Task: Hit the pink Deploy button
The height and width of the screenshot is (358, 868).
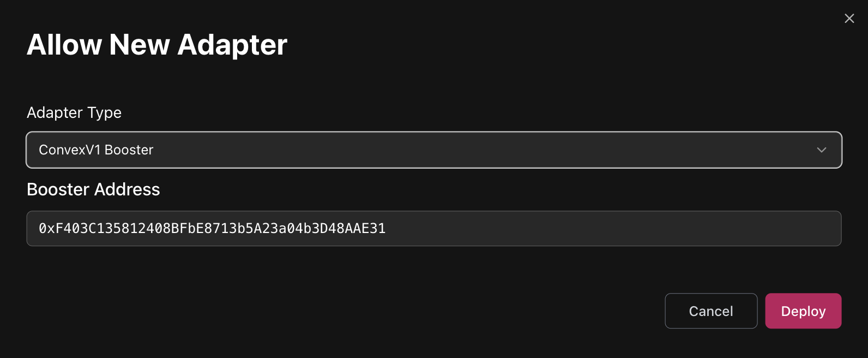Action: [803, 311]
